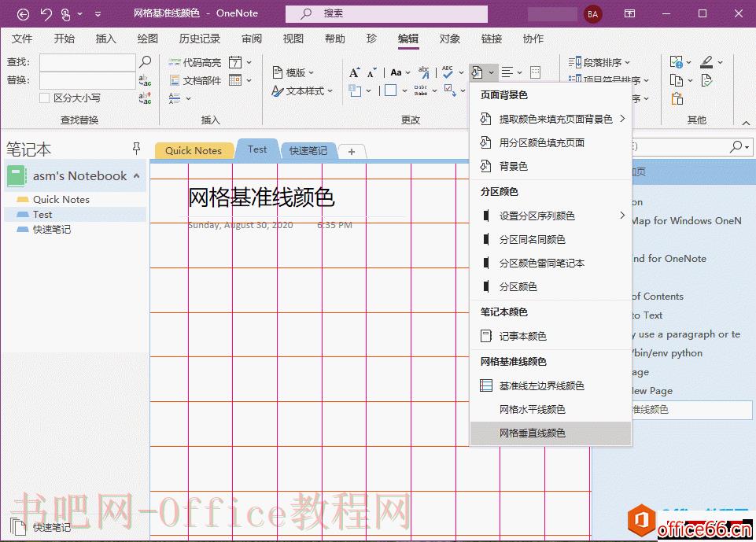
Task: Select 基准线左边界线颜色 menu item
Action: (x=550, y=385)
